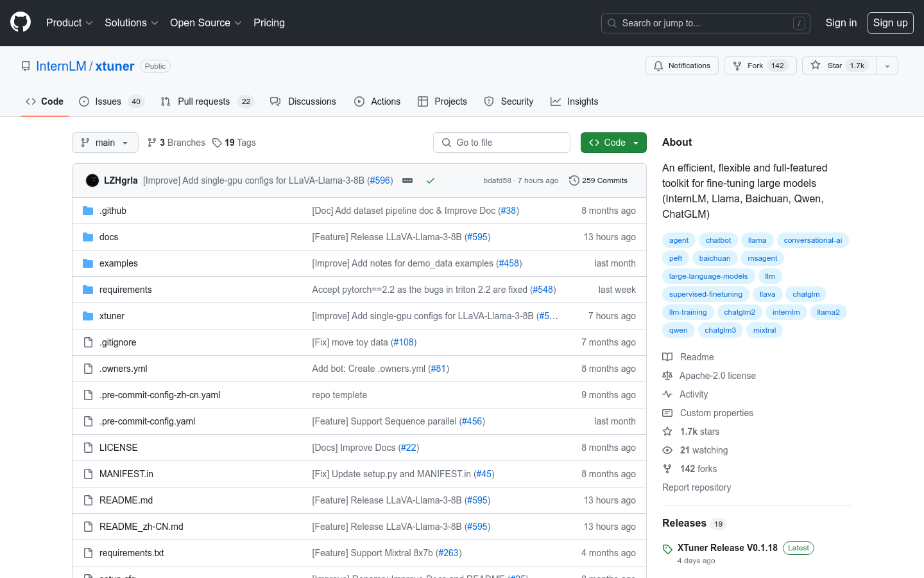924x578 pixels.
Task: Select the conversational-ai topic tag
Action: [813, 240]
